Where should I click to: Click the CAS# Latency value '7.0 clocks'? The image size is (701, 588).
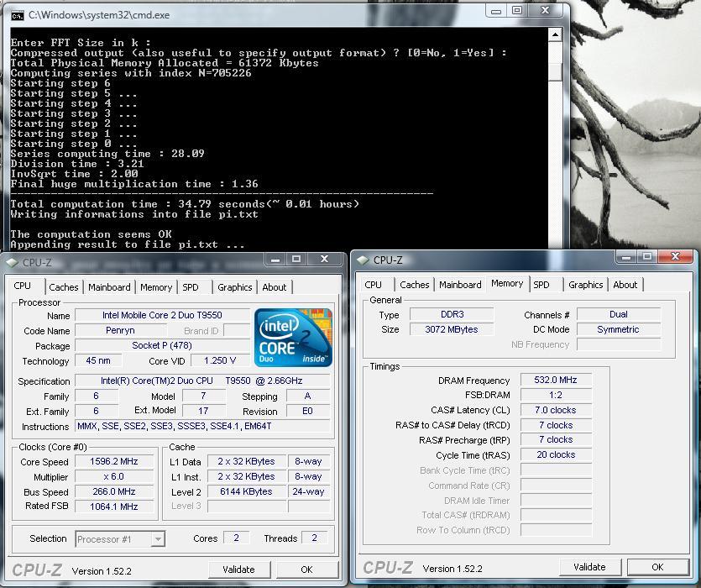556,410
